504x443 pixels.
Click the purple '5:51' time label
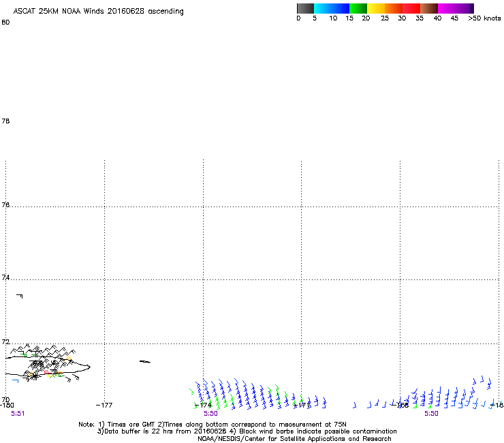click(18, 414)
